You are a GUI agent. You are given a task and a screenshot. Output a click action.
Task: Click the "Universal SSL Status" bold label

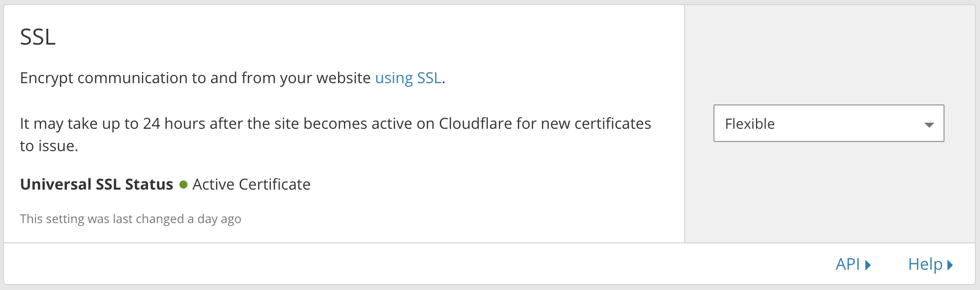(96, 185)
